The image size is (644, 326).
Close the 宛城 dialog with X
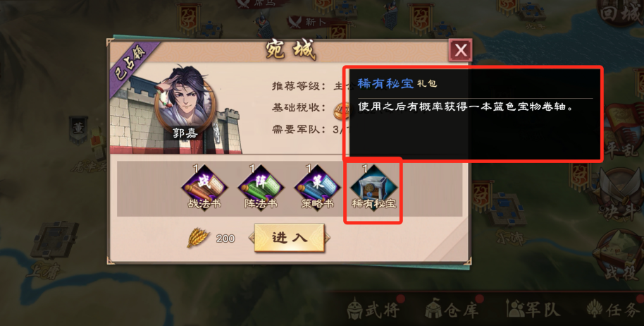pos(460,50)
